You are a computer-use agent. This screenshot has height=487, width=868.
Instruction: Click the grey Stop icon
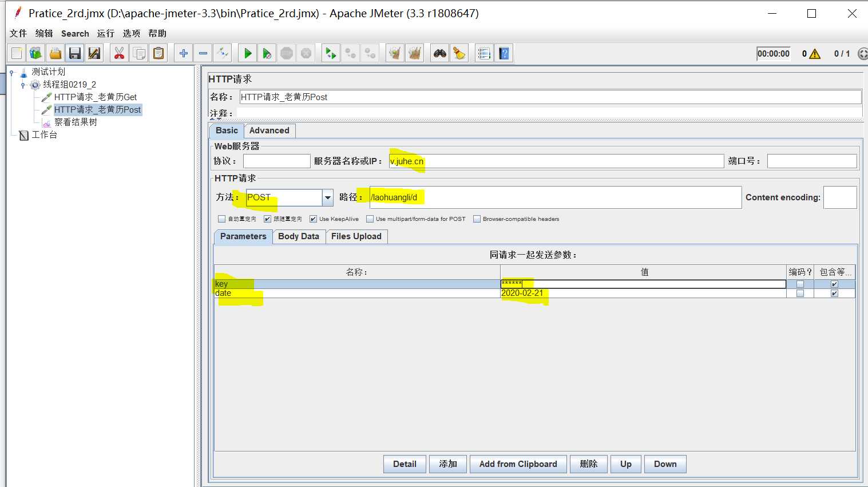point(286,53)
